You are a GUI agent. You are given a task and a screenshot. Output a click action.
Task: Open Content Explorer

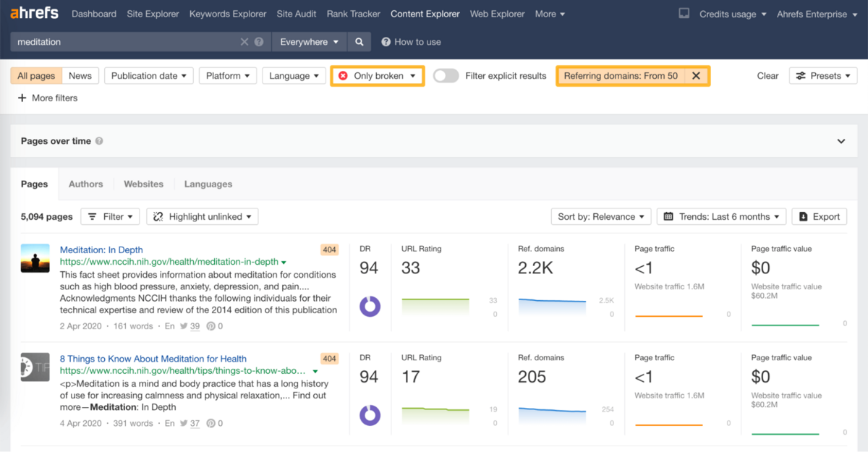coord(425,14)
